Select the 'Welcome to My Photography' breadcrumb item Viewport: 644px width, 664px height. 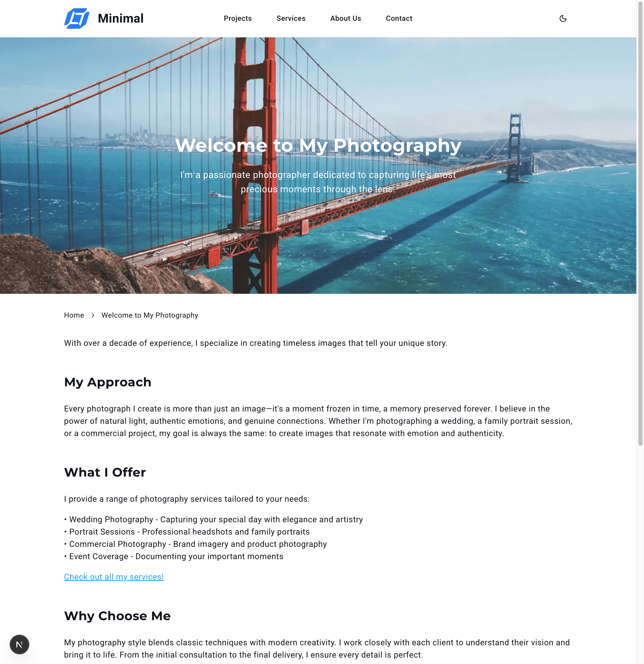(150, 315)
